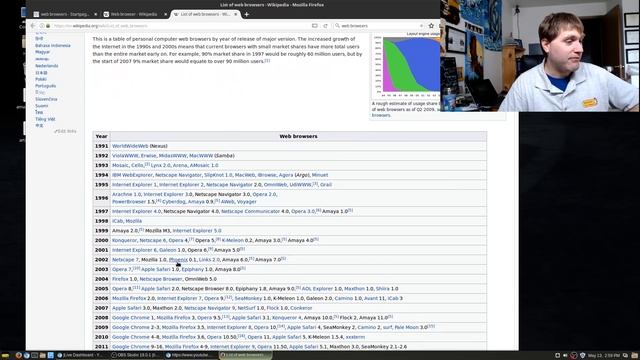This screenshot has width=640, height=360.
Task: Launch Firefox from the taskbar launcher
Action: [x=18, y=356]
